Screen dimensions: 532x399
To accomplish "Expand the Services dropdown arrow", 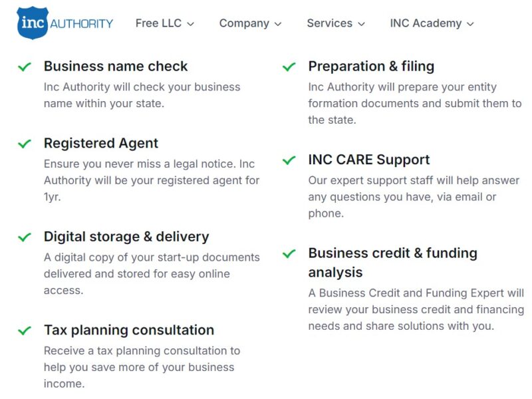I will pos(361,24).
